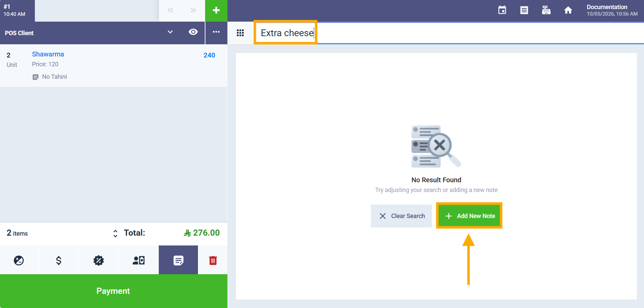Click the total amount 276.00

pos(202,233)
